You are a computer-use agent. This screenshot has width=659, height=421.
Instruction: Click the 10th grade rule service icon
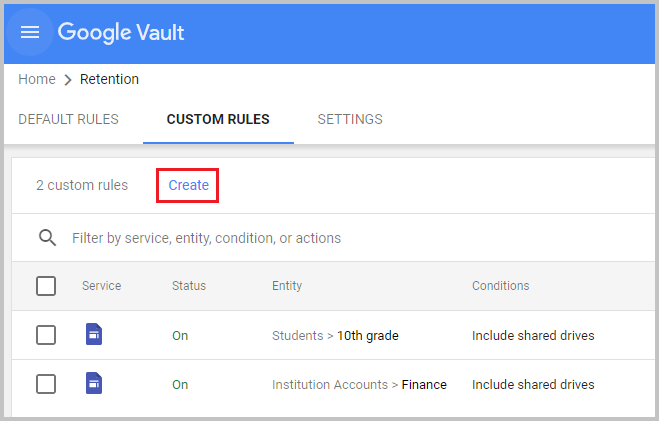pos(94,335)
